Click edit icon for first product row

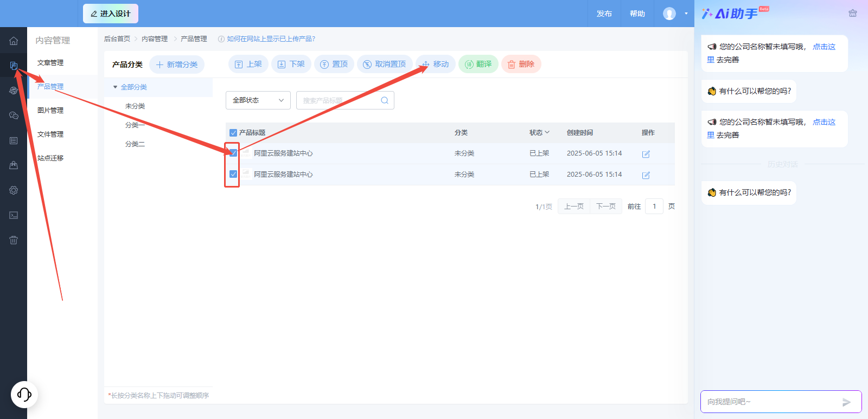[x=646, y=154]
